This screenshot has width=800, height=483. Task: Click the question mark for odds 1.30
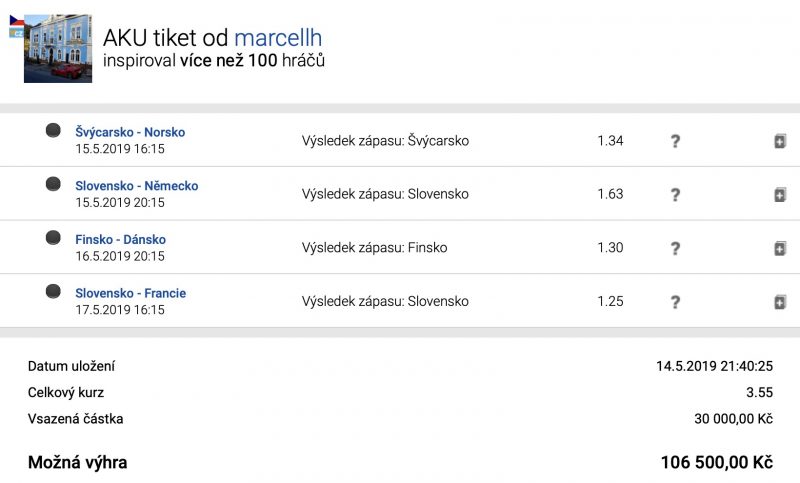point(675,248)
